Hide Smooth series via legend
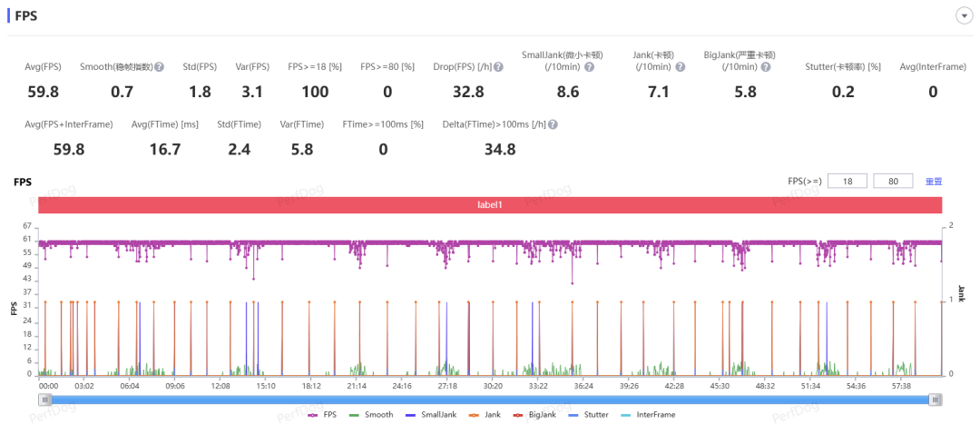Image resolution: width=980 pixels, height=424 pixels. pos(371,415)
